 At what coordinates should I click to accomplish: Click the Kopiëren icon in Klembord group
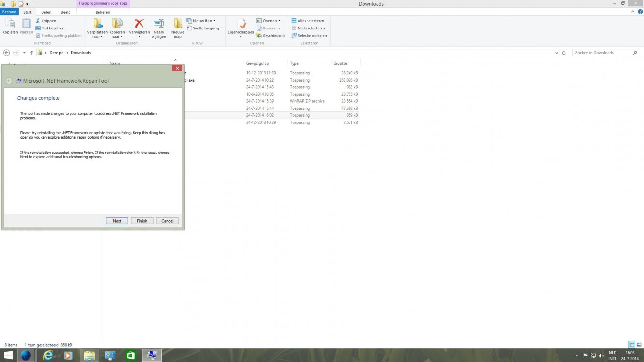[x=10, y=24]
